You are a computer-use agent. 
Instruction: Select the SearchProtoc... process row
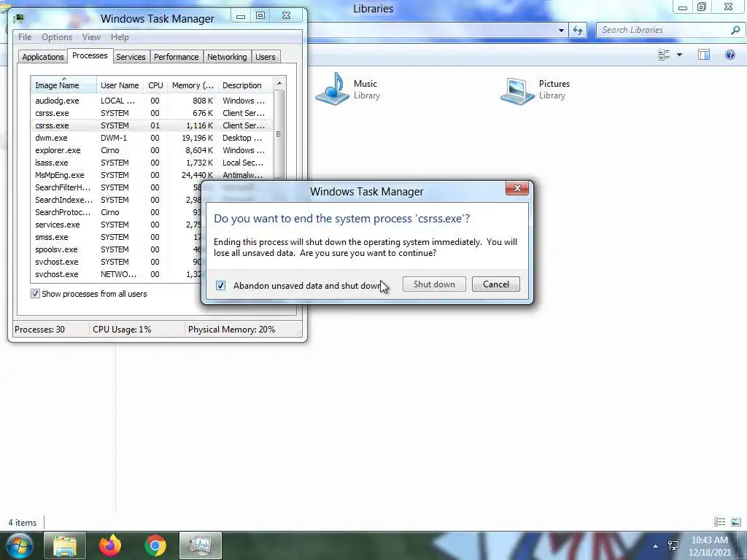click(116, 212)
